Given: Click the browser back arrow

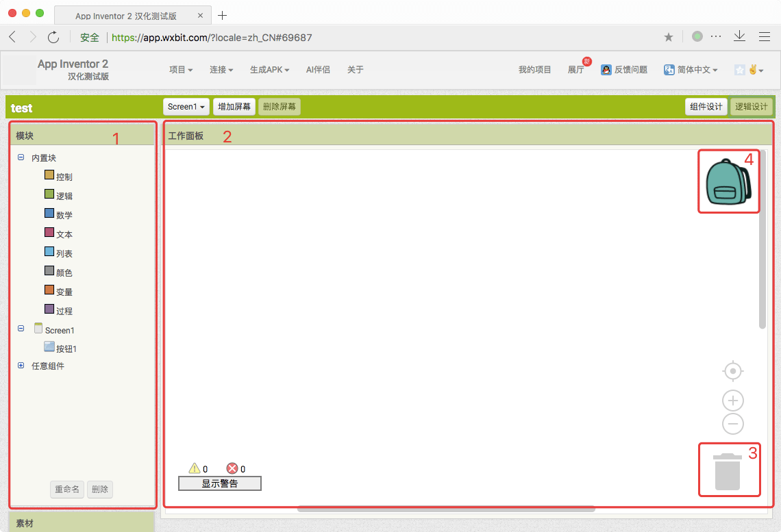Looking at the screenshot, I should click(13, 37).
